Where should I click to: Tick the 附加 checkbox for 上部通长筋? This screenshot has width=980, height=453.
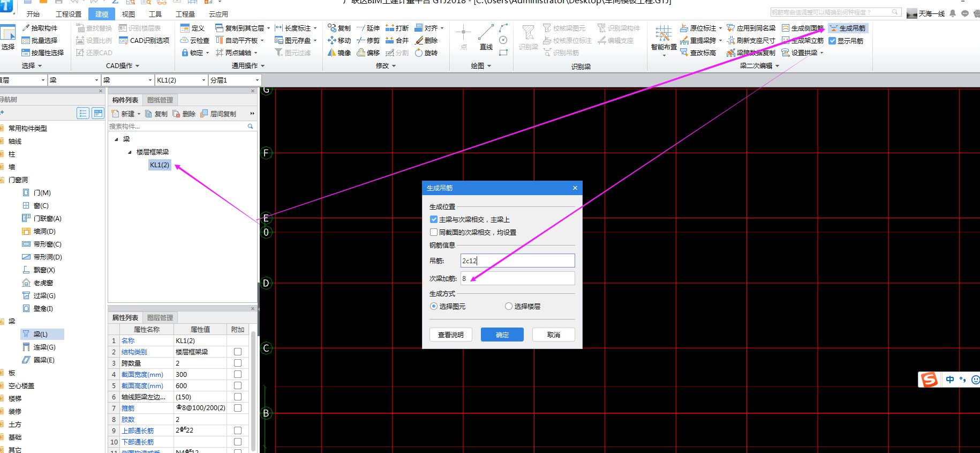(x=238, y=430)
